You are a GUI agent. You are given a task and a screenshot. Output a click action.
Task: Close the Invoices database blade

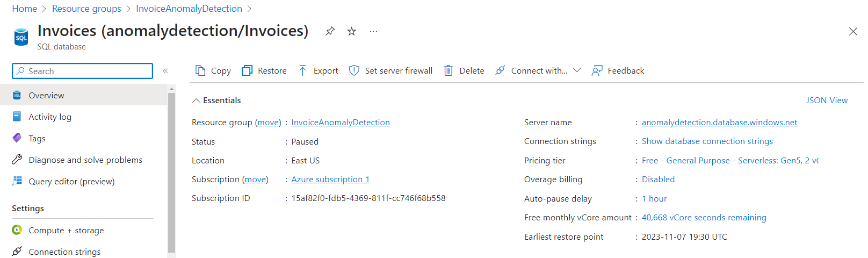853,32
